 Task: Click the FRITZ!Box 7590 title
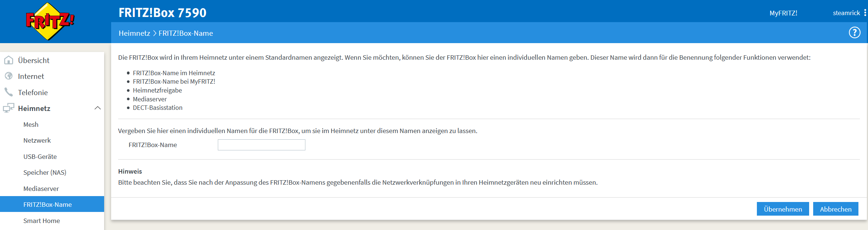point(163,13)
